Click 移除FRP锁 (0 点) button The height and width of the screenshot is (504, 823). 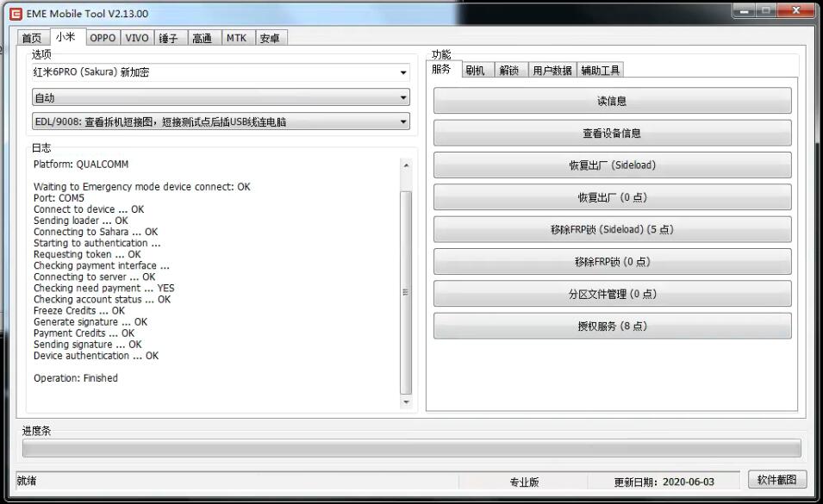(x=612, y=262)
